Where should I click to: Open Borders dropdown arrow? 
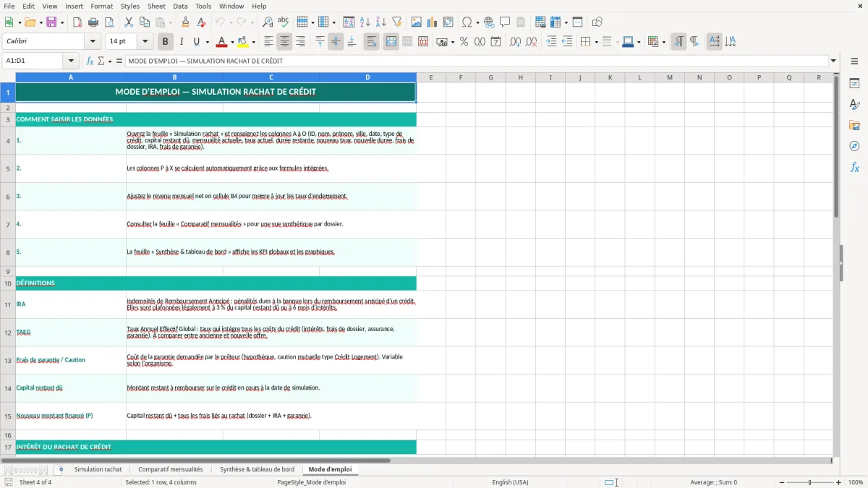[595, 42]
